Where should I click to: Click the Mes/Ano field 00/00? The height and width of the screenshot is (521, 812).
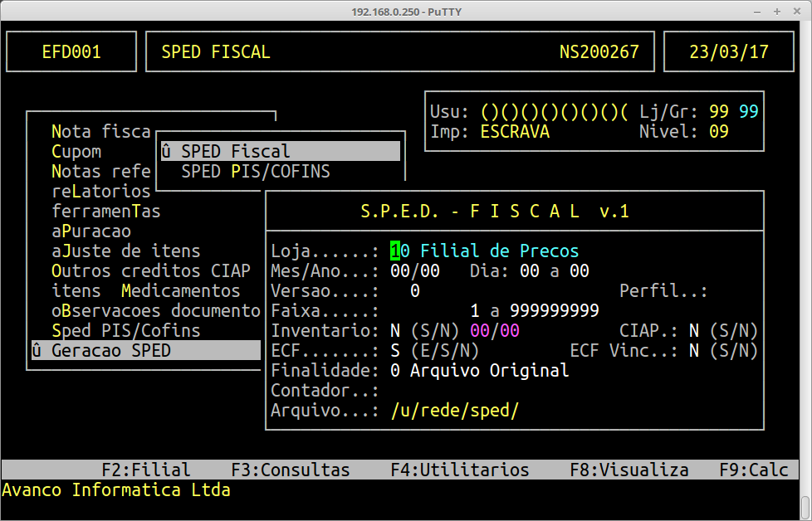coord(415,271)
